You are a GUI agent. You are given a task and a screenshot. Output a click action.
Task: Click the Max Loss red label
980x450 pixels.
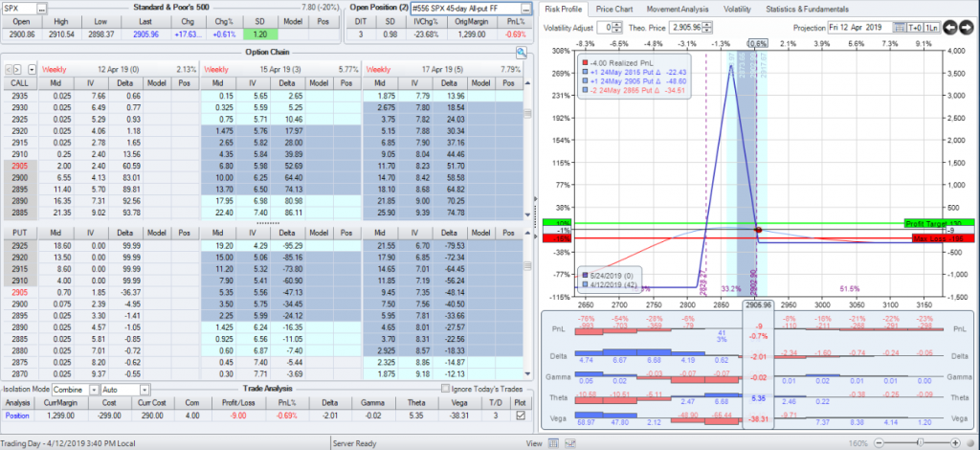pos(943,238)
